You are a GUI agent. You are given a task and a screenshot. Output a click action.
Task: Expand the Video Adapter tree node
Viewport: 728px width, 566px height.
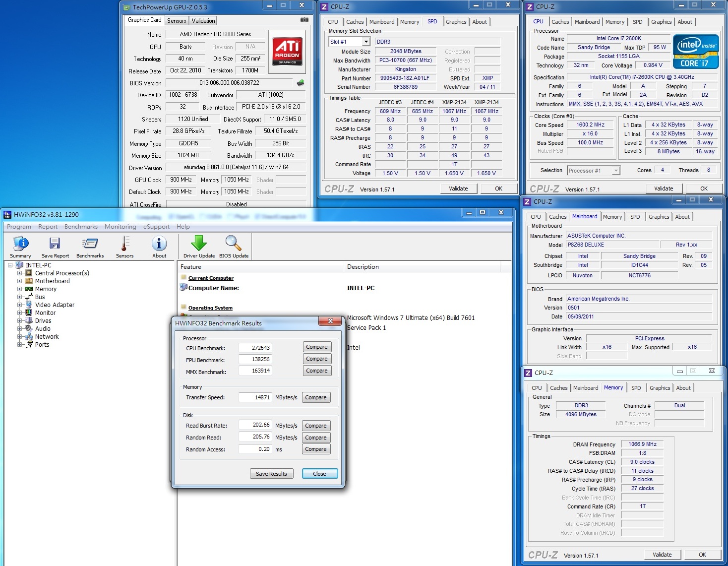(x=20, y=305)
